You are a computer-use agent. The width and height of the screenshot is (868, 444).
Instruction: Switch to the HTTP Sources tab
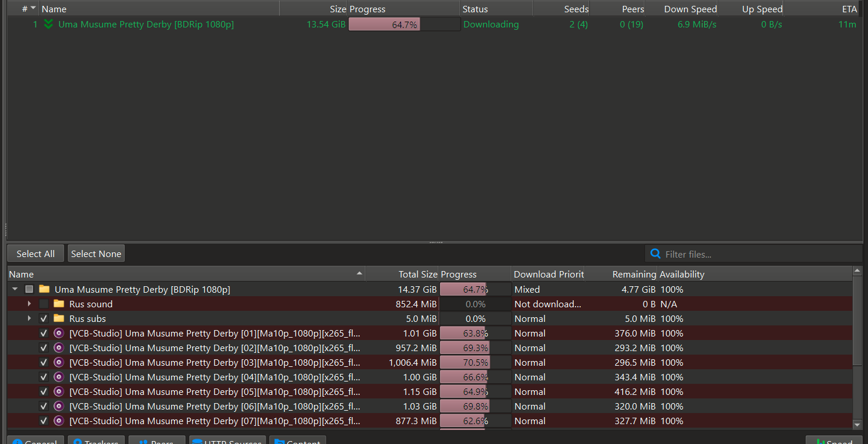pyautogui.click(x=227, y=440)
